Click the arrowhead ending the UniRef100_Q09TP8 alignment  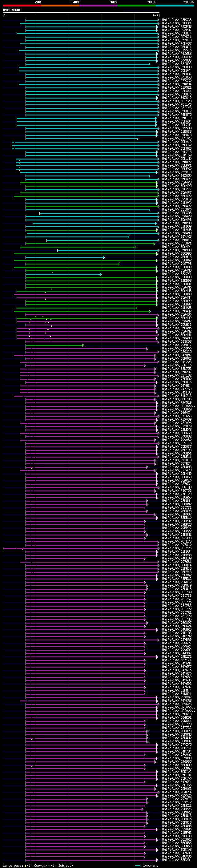[x=119, y=264]
